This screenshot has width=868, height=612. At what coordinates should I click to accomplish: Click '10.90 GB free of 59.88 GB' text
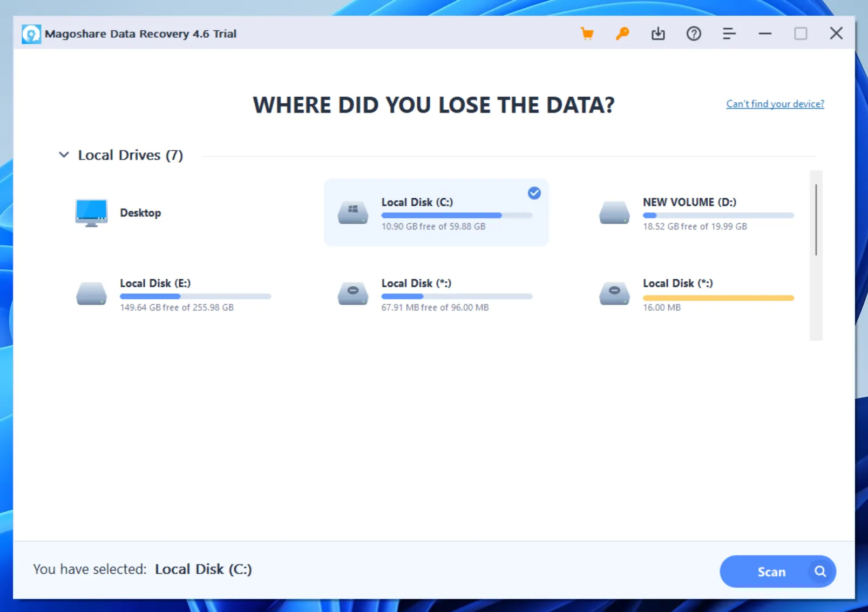[433, 226]
